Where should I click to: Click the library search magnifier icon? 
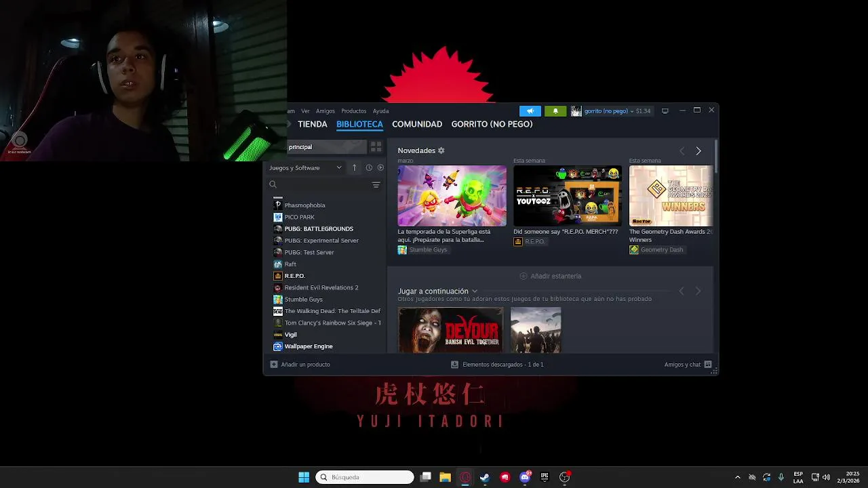[273, 184]
